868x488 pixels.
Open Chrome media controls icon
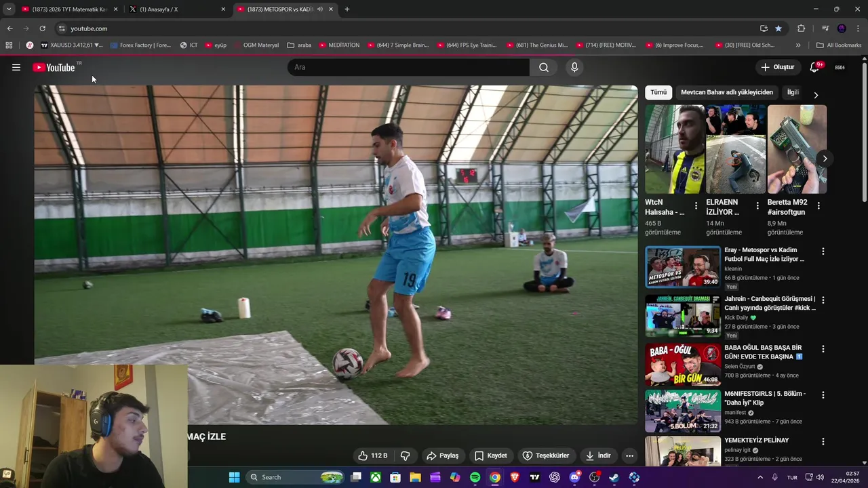click(825, 28)
